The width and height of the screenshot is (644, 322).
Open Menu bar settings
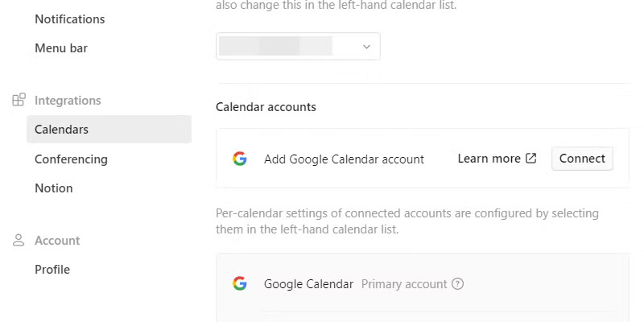(x=61, y=48)
